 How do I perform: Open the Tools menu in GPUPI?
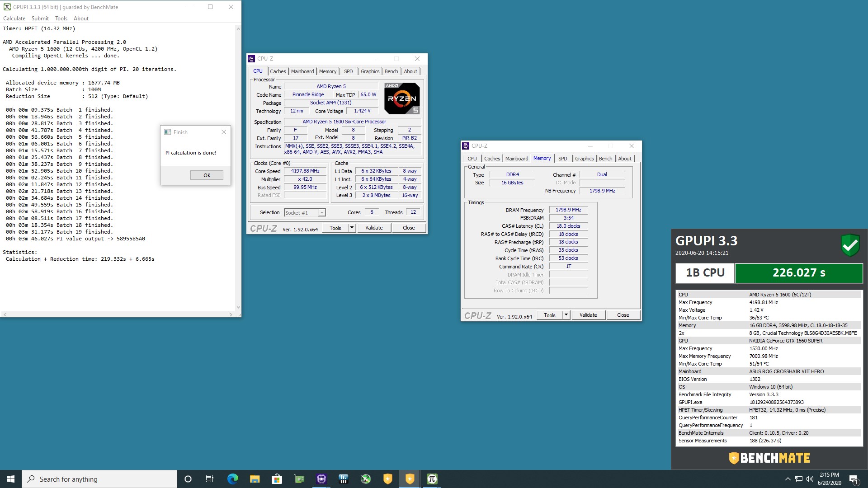coord(61,19)
